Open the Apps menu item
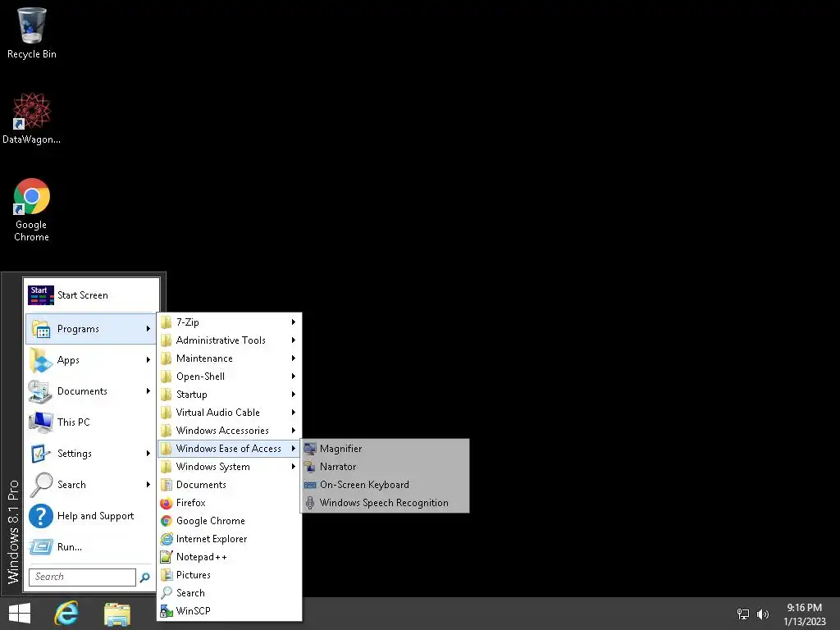 pos(90,360)
